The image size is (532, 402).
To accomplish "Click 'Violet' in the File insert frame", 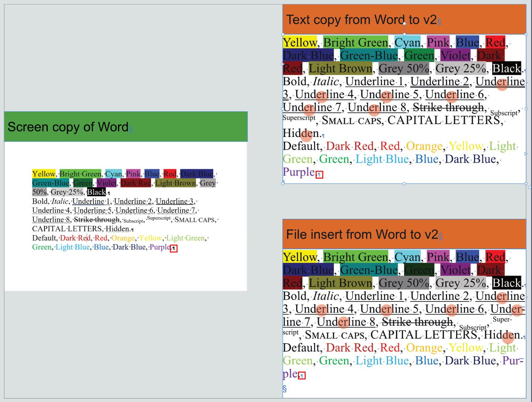I will tap(455, 270).
